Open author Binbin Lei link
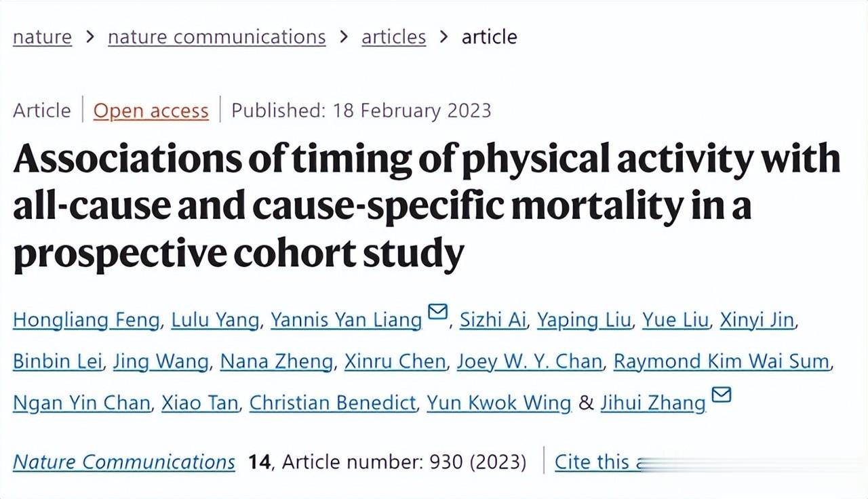This screenshot has height=499, width=868. (x=58, y=361)
